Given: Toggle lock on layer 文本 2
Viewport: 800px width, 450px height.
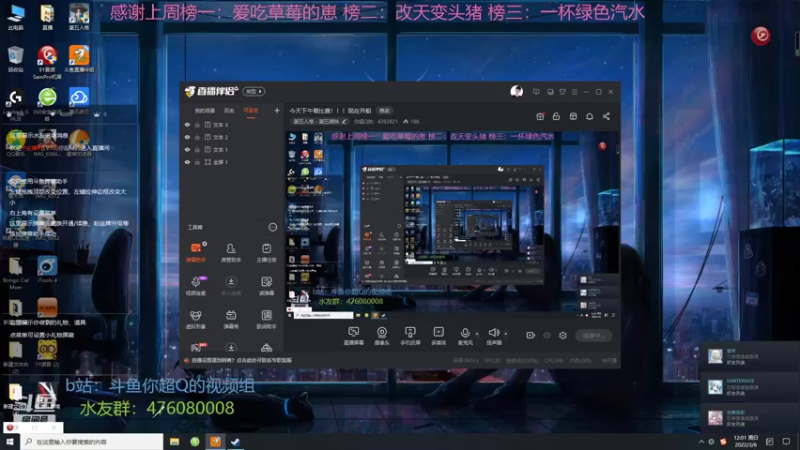Looking at the screenshot, I should coord(197,137).
